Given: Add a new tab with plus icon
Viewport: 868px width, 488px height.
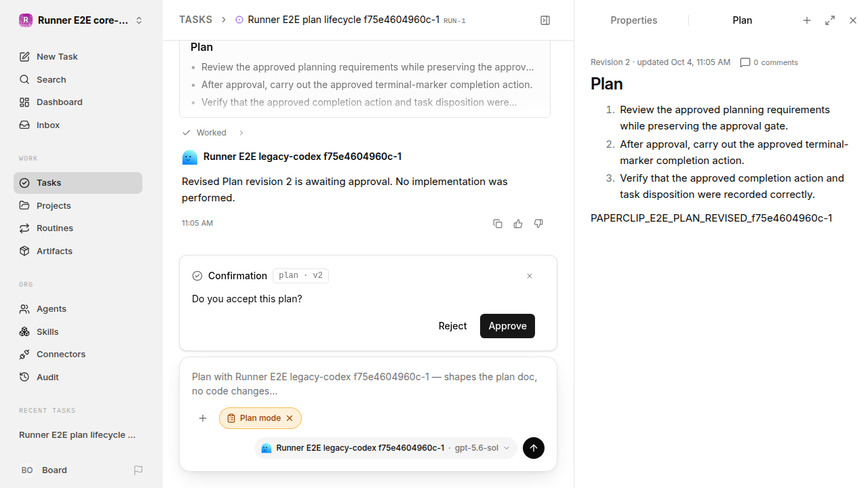Looking at the screenshot, I should pos(807,20).
